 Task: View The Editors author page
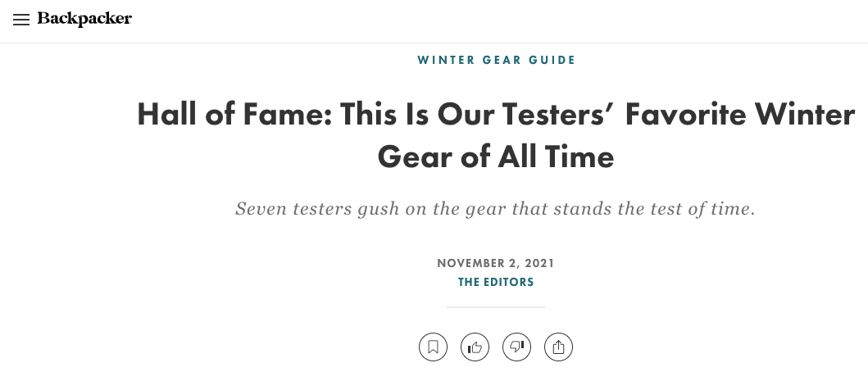click(x=496, y=282)
